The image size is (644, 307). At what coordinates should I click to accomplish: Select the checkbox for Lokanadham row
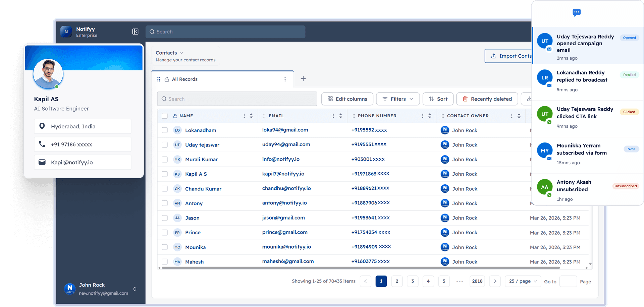[164, 130]
